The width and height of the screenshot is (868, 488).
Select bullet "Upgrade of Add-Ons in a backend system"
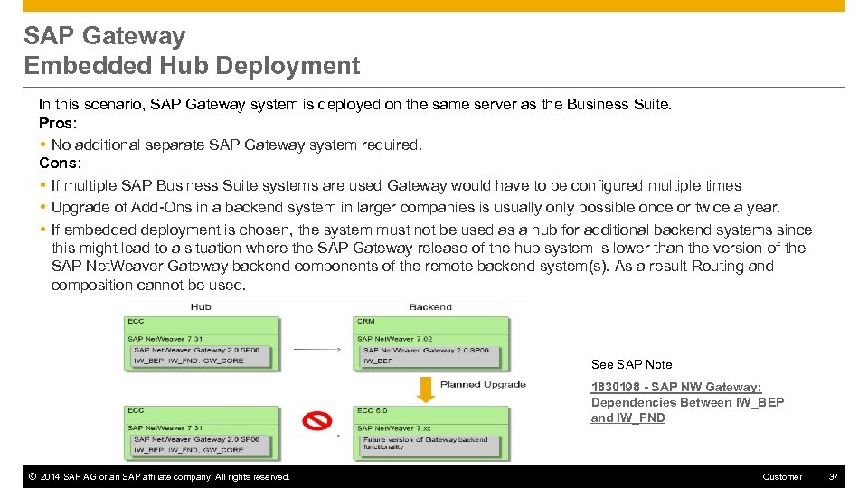(416, 208)
